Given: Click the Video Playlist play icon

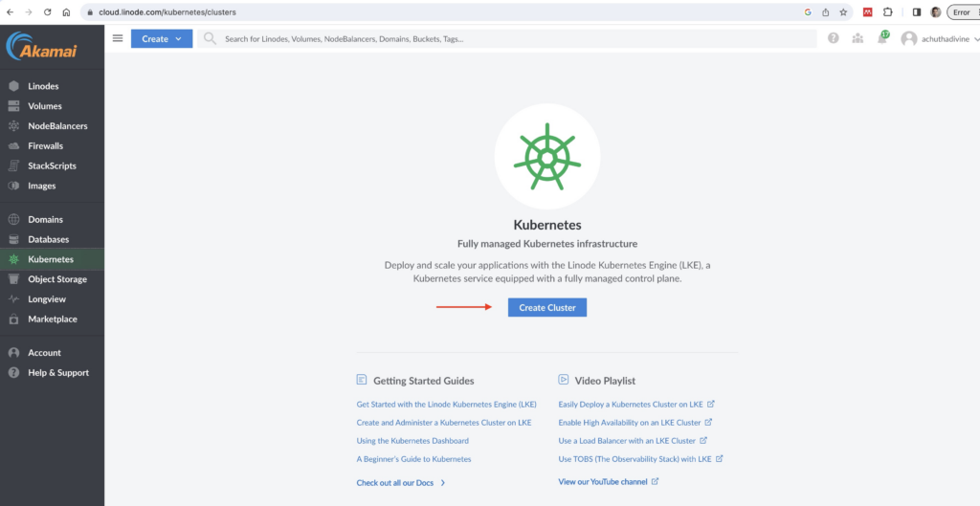Looking at the screenshot, I should point(563,379).
